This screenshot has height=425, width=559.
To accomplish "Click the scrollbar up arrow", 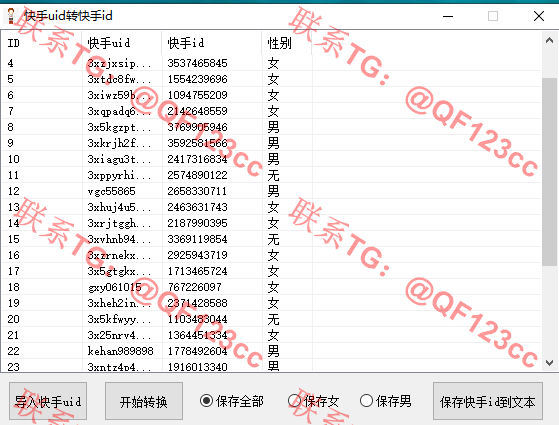I will point(549,40).
